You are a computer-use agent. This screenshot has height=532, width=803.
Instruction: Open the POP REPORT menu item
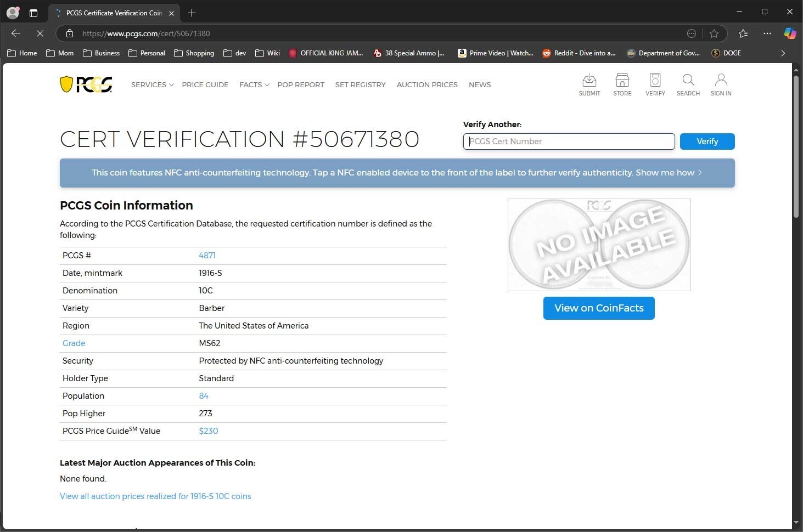tap(301, 84)
